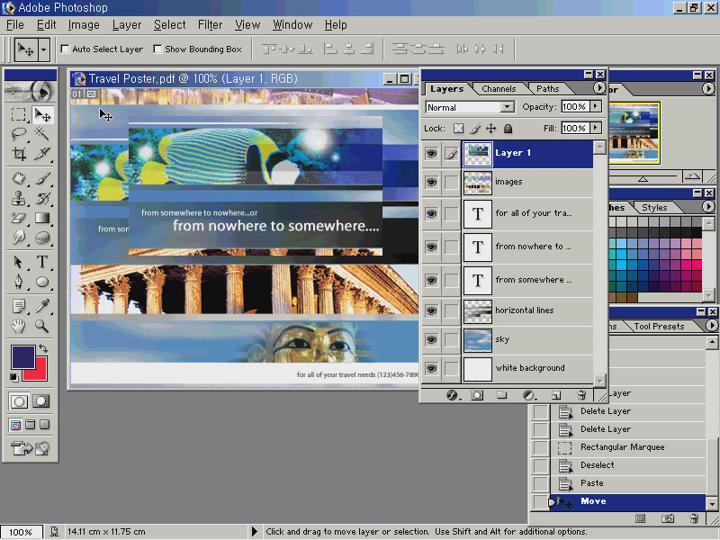Open the Navigator panel options menu
The width and height of the screenshot is (720, 540).
pyautogui.click(x=708, y=88)
